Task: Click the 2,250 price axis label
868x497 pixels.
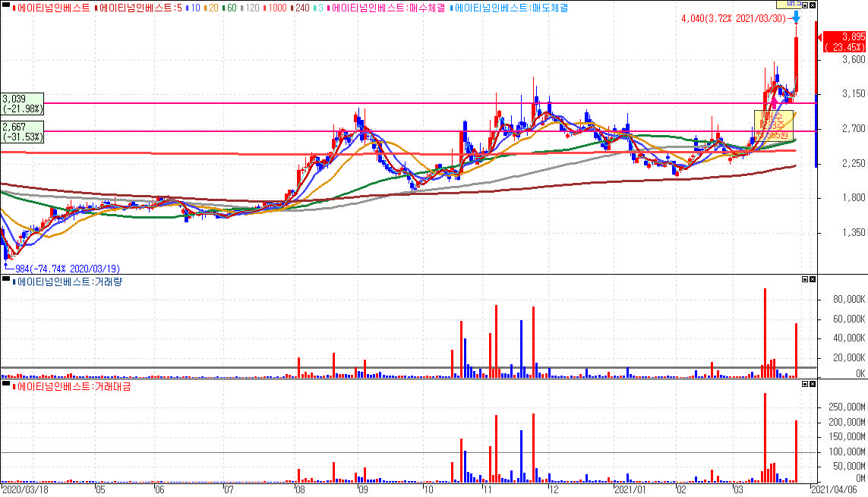Action: (x=853, y=164)
